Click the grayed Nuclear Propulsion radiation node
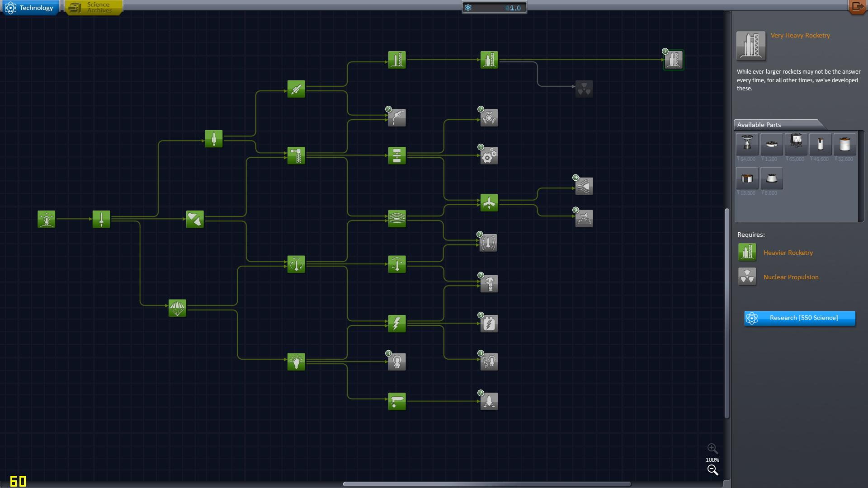This screenshot has width=868, height=488. 584,89
